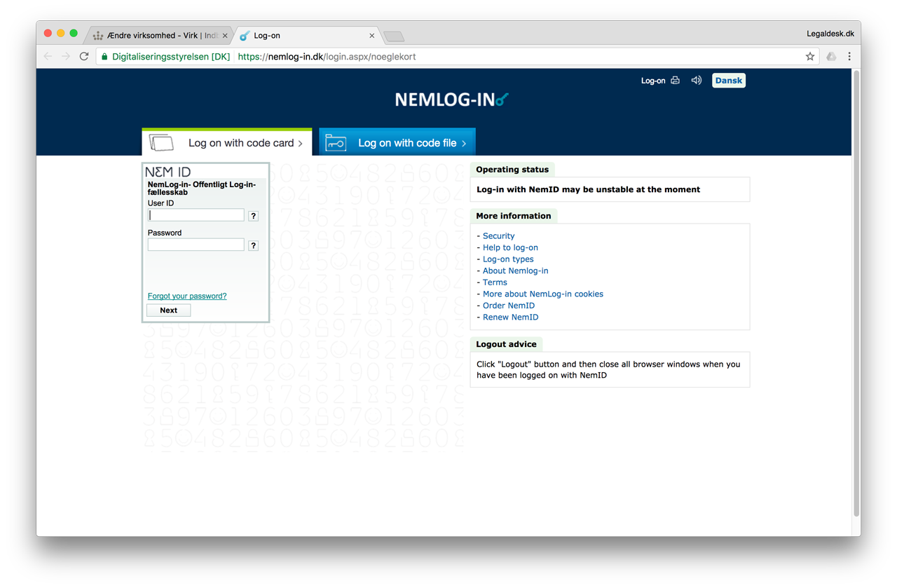
Task: Click the Log-on header text
Action: point(653,81)
